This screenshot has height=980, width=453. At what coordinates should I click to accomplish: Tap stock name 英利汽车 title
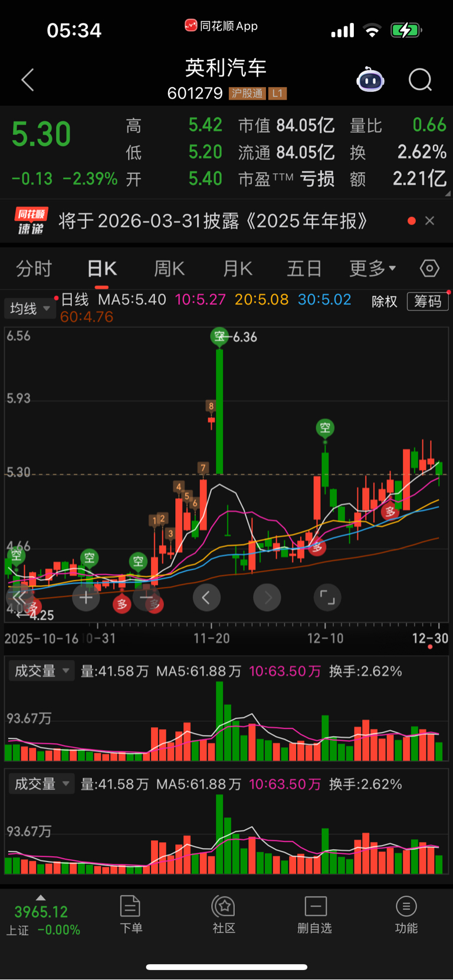(x=226, y=68)
